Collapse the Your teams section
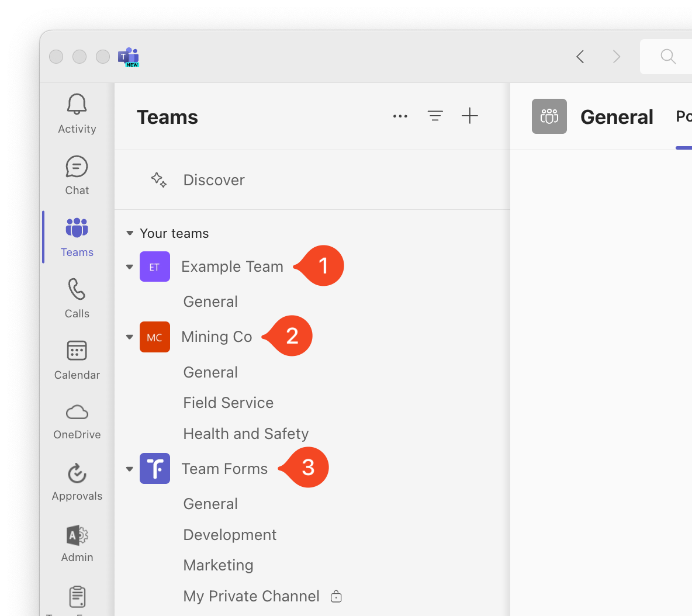Screen dimensions: 692x616 click(x=130, y=233)
